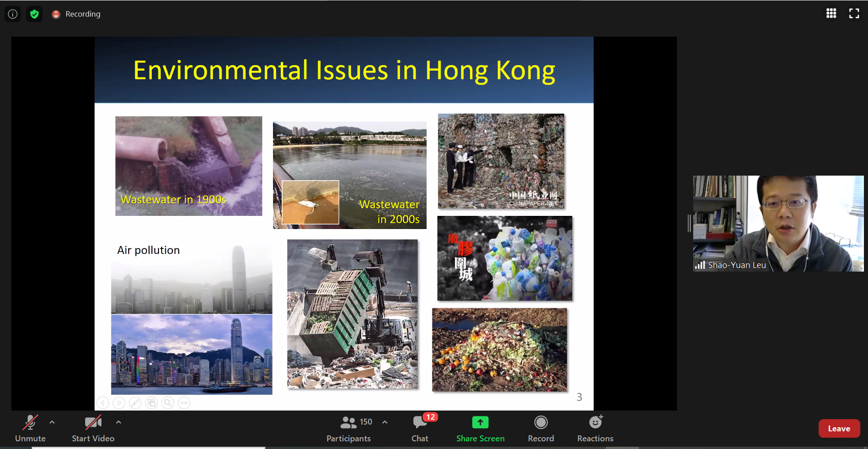Expand the Participants options chevron
Viewport: 868px width, 449px height.
tap(385, 422)
